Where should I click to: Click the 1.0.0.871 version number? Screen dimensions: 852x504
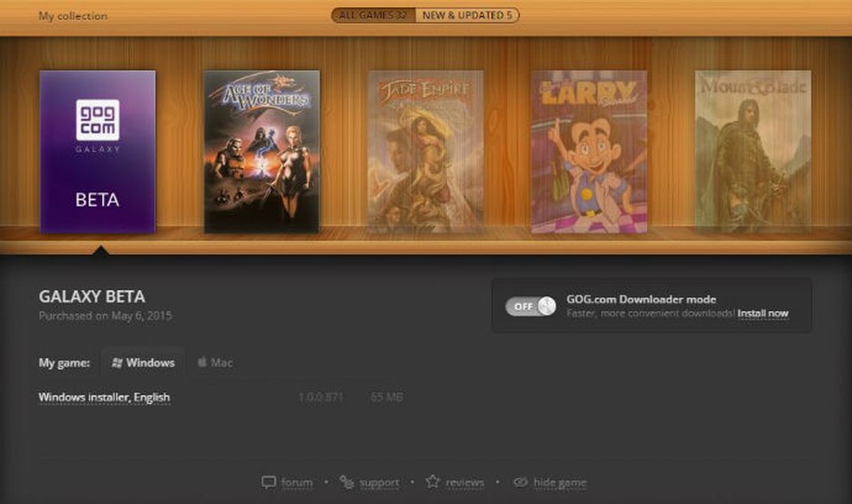point(320,397)
